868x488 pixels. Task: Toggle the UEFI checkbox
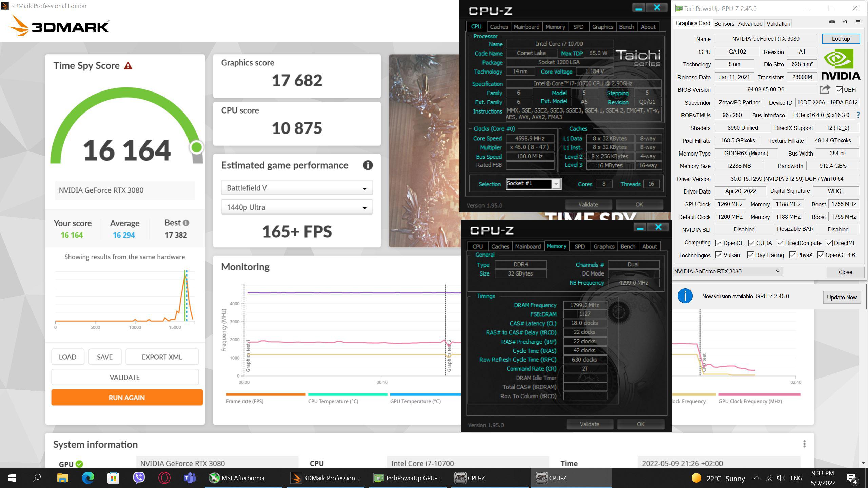tap(839, 90)
